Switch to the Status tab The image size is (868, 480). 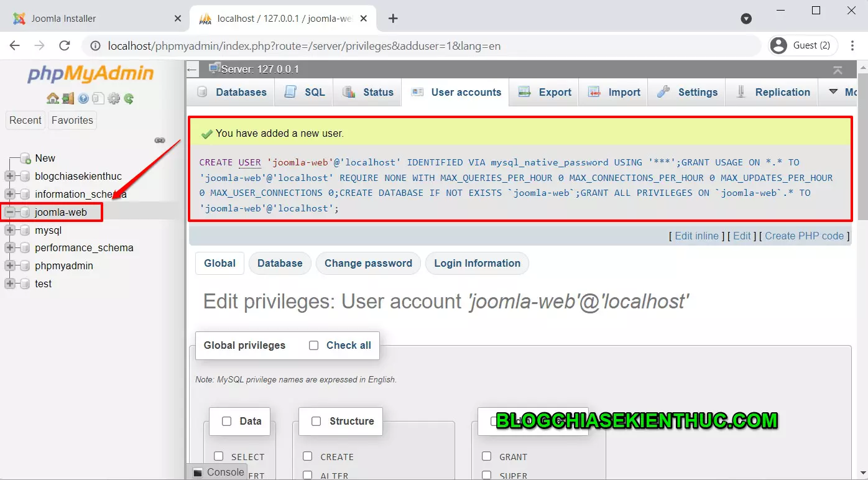click(x=367, y=92)
